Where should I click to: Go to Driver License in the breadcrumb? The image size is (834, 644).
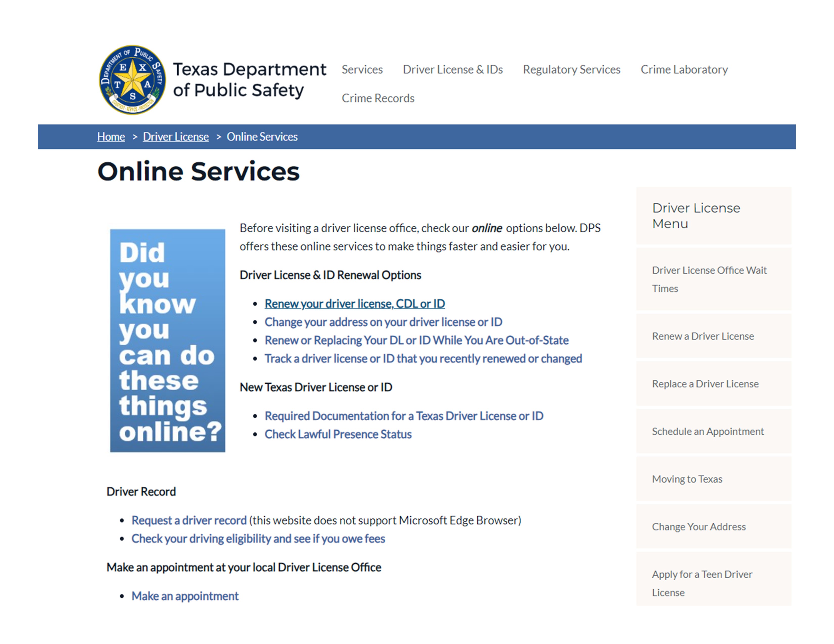point(176,137)
